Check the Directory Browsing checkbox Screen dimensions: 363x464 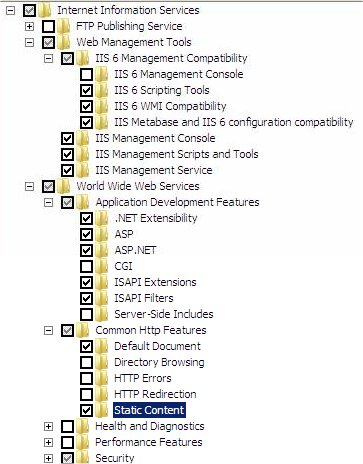pyautogui.click(x=86, y=362)
